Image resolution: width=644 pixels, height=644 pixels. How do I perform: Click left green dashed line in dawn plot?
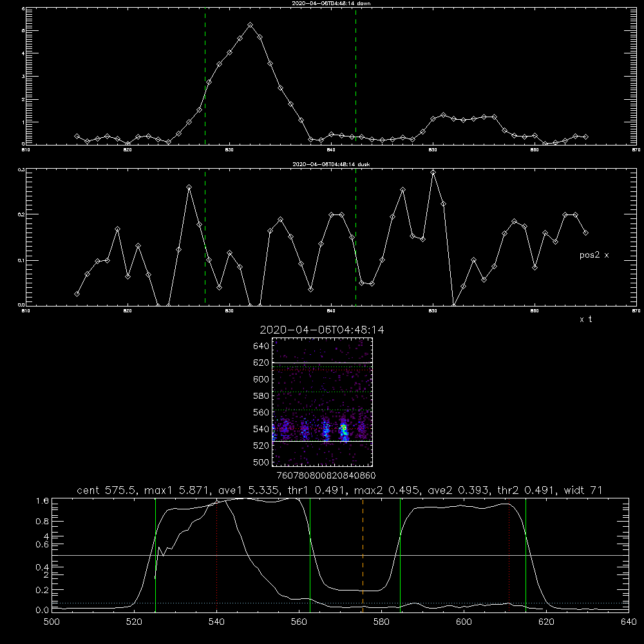tap(205, 76)
